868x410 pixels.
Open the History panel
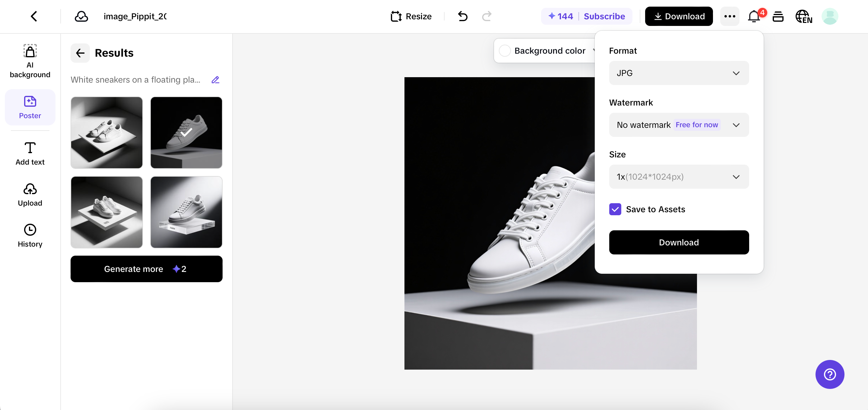(30, 235)
